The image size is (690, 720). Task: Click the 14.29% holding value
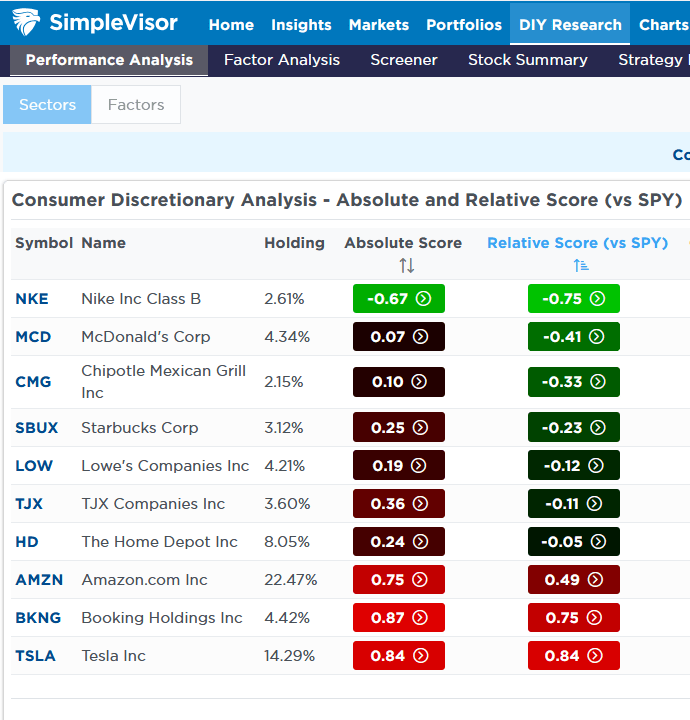(x=289, y=656)
